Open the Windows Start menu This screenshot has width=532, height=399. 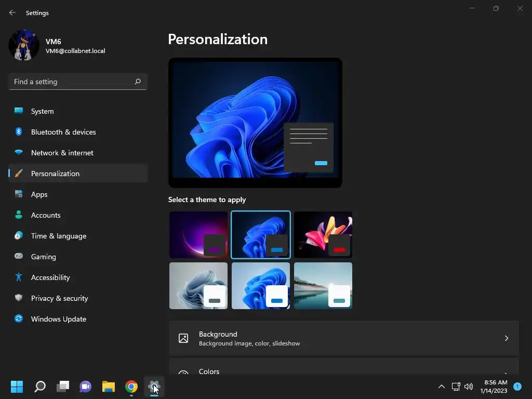17,387
